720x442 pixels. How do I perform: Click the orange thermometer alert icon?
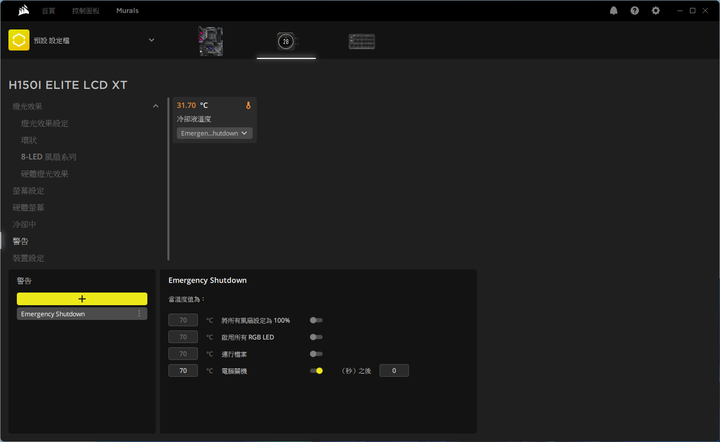click(x=248, y=105)
